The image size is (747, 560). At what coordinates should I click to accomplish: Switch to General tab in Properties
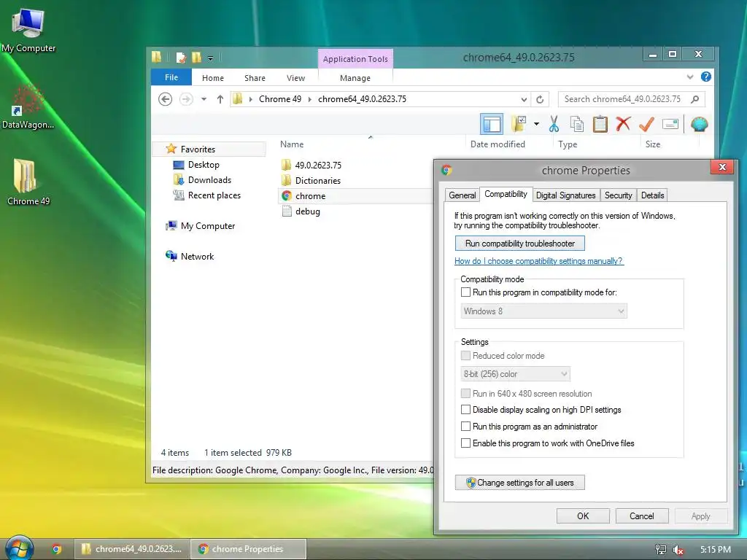click(462, 195)
